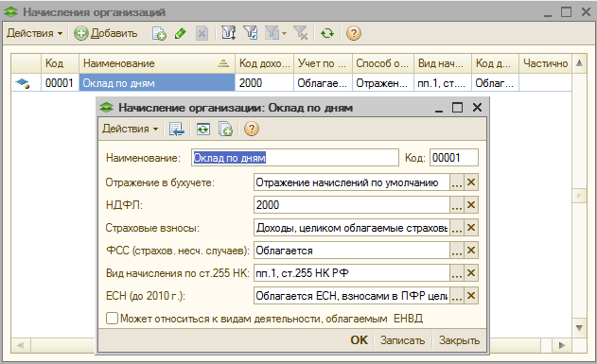Maximize the Начисление организации dialog
597x364 pixels.
pos(457,108)
